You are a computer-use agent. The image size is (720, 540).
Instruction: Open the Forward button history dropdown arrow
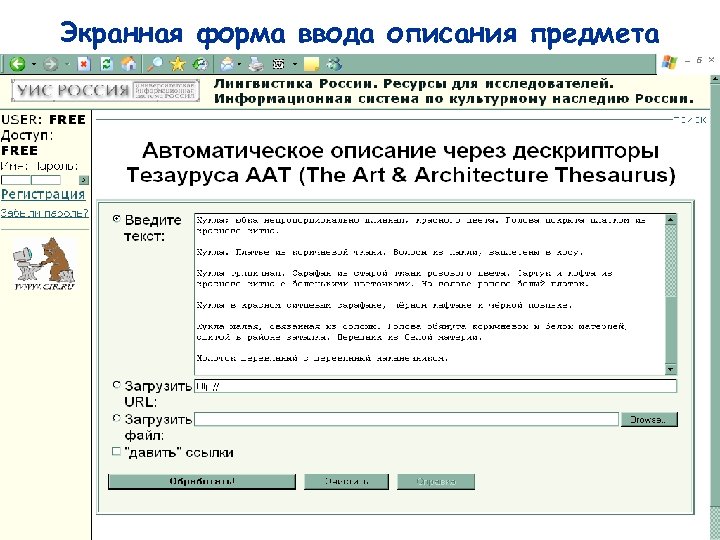click(67, 64)
